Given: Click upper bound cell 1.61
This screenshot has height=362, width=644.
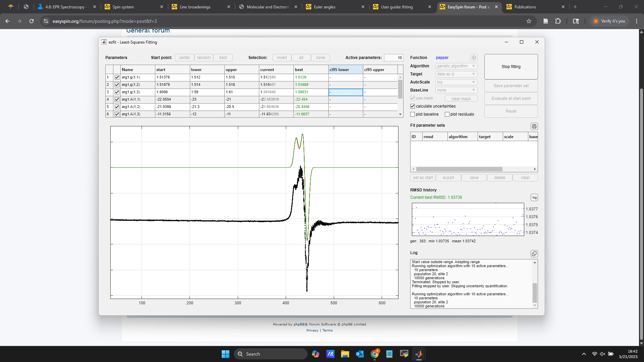Looking at the screenshot, I should click(242, 92).
